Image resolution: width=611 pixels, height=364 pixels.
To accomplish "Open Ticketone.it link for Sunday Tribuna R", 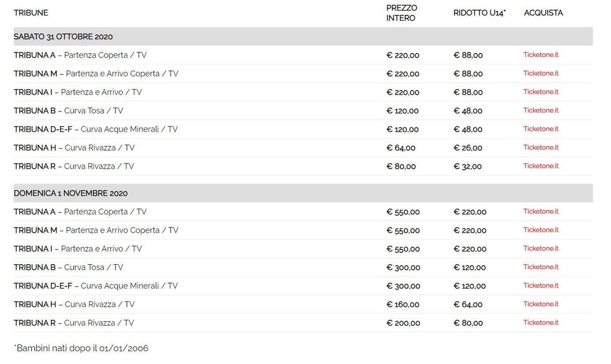I will tap(541, 323).
